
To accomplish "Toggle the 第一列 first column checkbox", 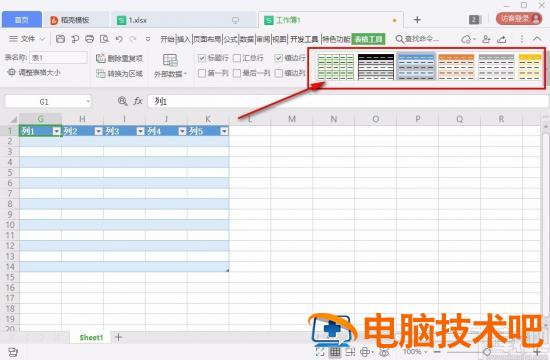I will click(202, 73).
